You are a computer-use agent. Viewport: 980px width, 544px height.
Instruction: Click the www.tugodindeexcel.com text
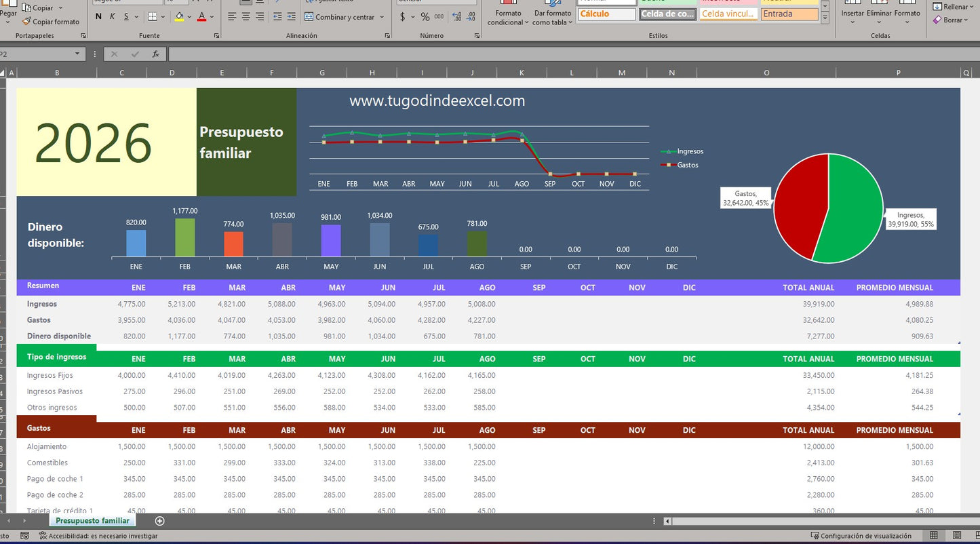tap(437, 101)
